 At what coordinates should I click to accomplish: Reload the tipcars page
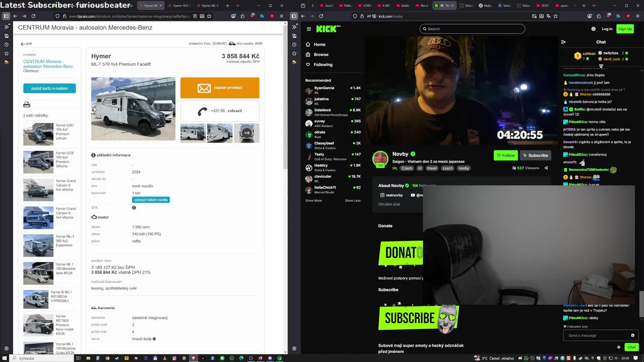coord(33,16)
